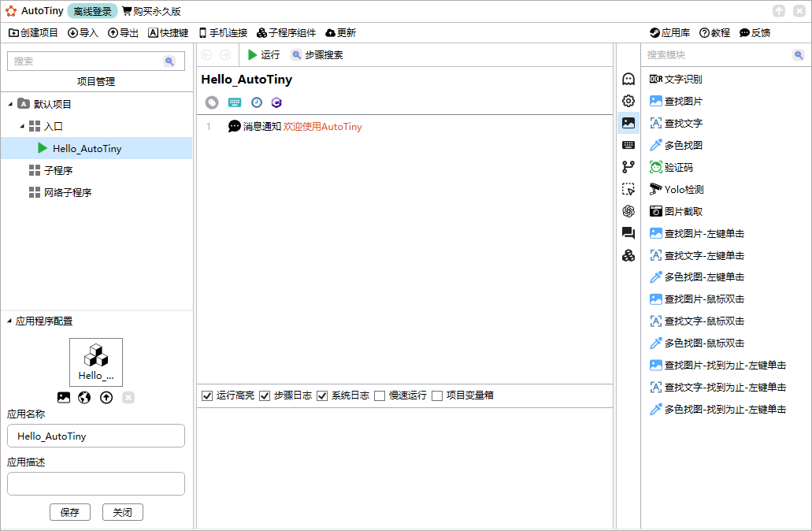
Task: Toggle the 系统日志 checkbox
Action: [322, 395]
